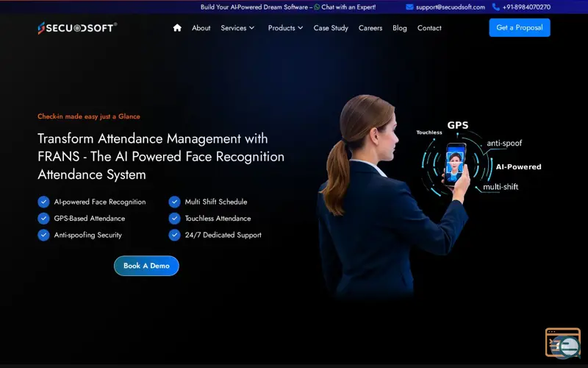Click the 'multi-shift' label in graphic
Image resolution: width=588 pixels, height=368 pixels.
click(x=501, y=187)
